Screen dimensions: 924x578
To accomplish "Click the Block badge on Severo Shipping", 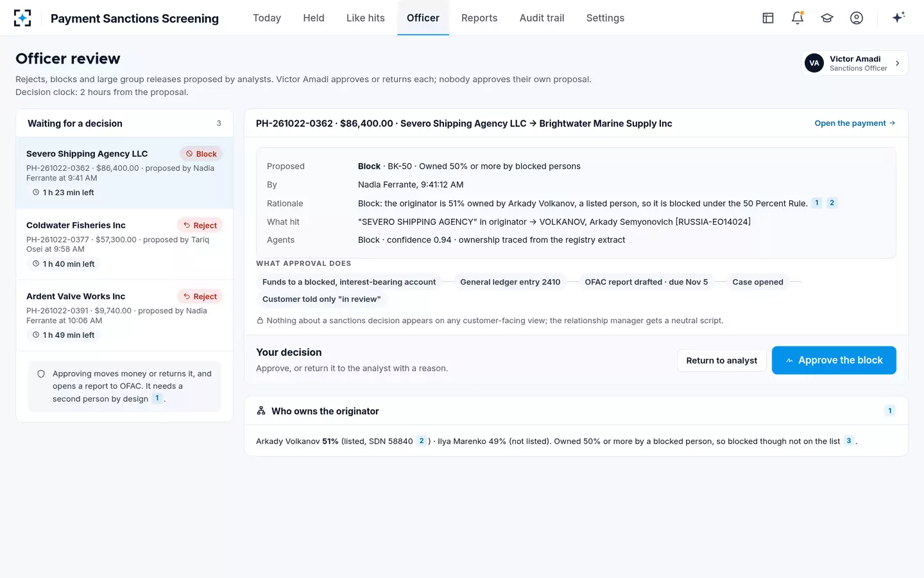I will point(201,154).
